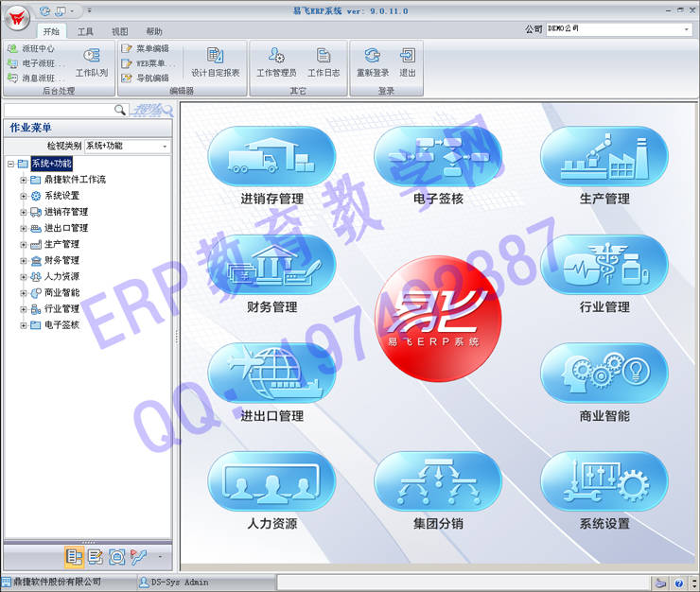Click status bar help question icon
Screen dimensions: 700x592
point(678,583)
